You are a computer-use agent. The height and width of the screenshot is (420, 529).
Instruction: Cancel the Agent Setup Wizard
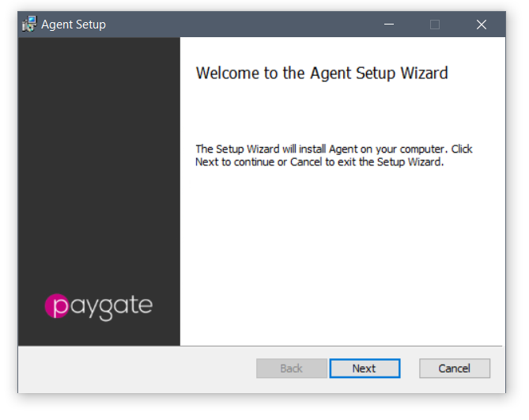coord(455,369)
